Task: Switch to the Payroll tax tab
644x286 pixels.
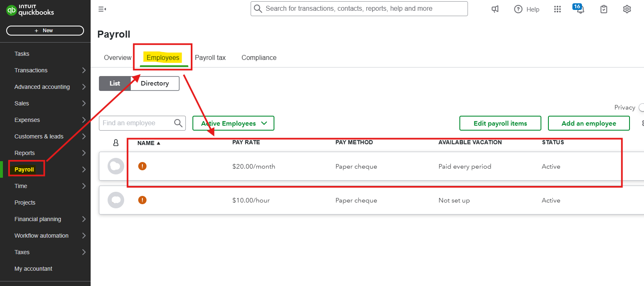Action: [x=210, y=57]
